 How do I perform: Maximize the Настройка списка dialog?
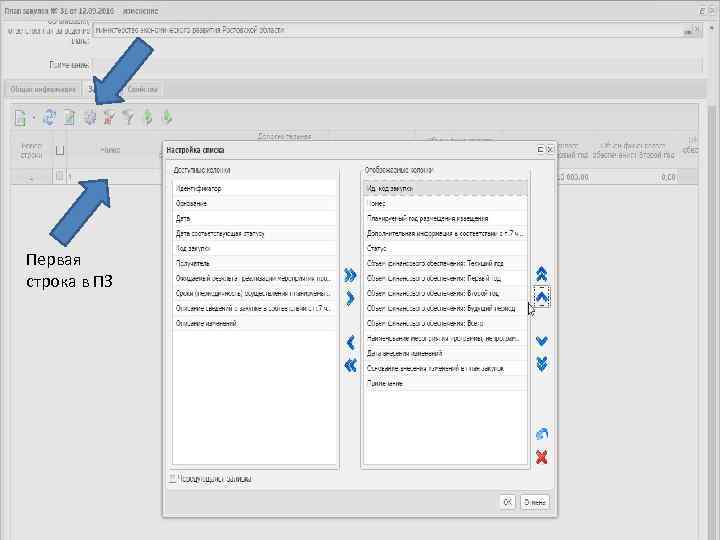(x=540, y=150)
